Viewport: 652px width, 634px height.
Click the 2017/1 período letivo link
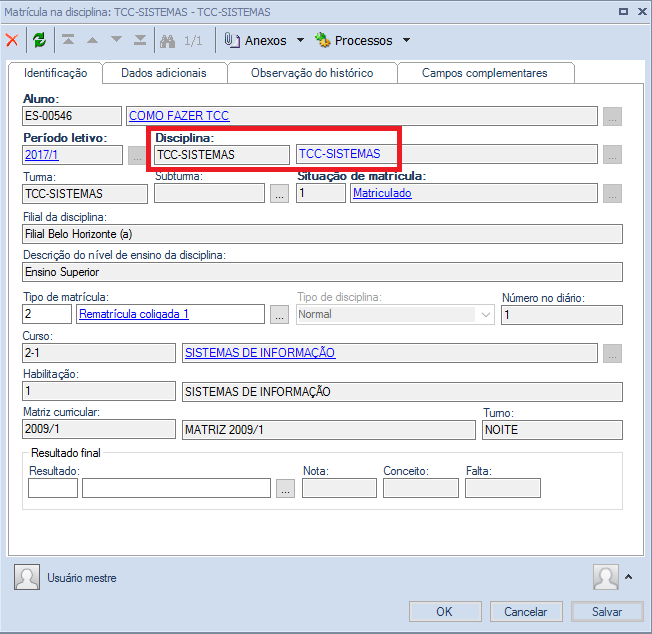[x=42, y=155]
